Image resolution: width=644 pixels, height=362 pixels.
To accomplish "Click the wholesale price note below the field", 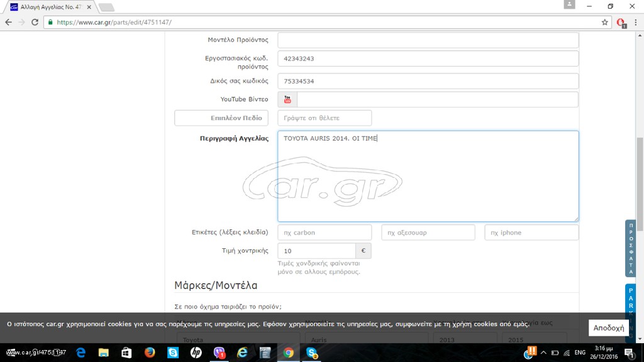I will click(x=319, y=267).
